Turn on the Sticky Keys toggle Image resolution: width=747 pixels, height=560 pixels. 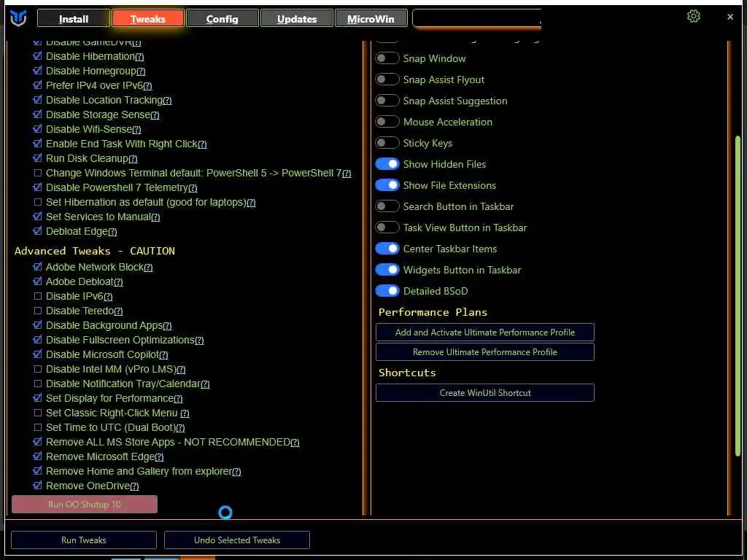click(387, 143)
